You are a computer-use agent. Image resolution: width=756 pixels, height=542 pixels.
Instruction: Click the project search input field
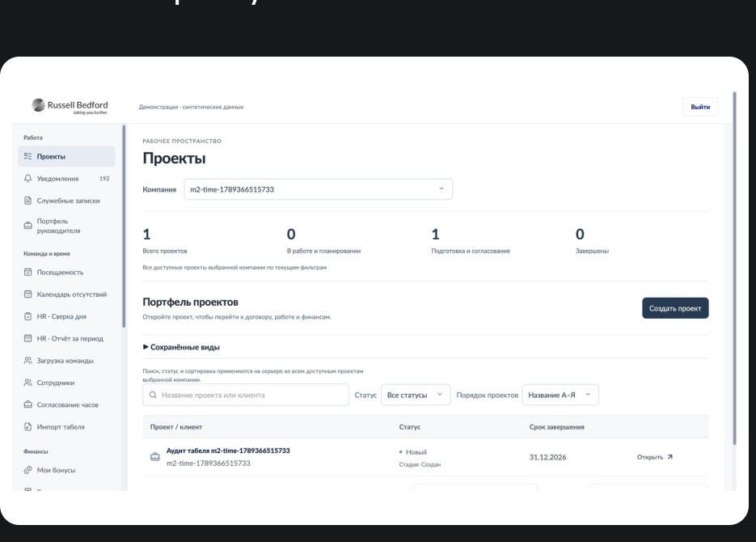pos(246,395)
